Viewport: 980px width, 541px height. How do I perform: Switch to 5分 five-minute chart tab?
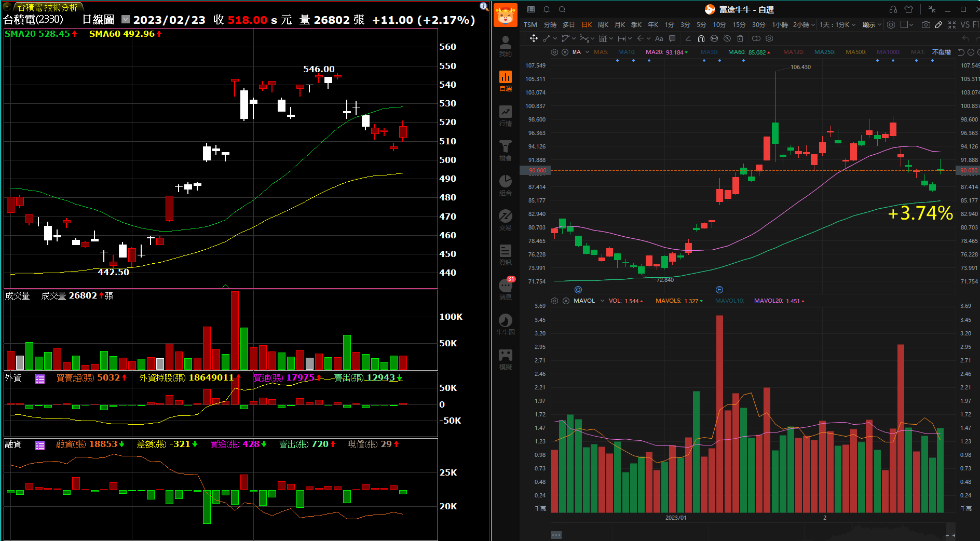[701, 24]
